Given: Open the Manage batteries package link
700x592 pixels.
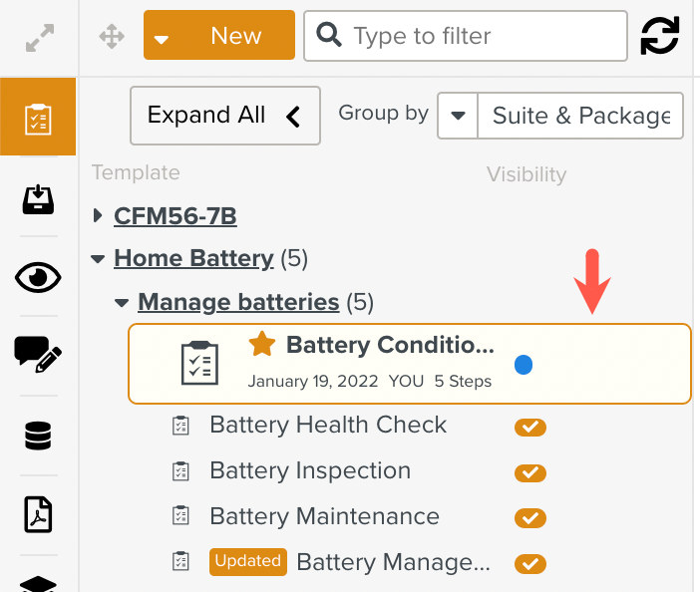Looking at the screenshot, I should point(238,301).
